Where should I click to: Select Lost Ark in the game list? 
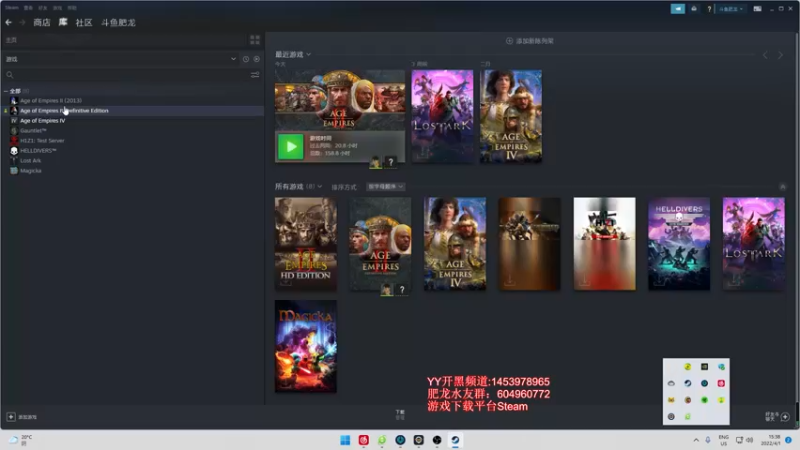point(30,160)
